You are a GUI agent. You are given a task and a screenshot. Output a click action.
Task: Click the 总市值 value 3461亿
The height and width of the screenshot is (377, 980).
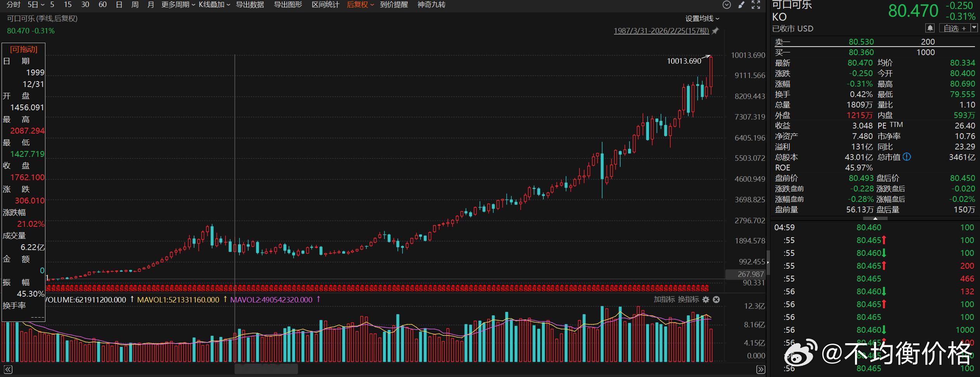962,157
